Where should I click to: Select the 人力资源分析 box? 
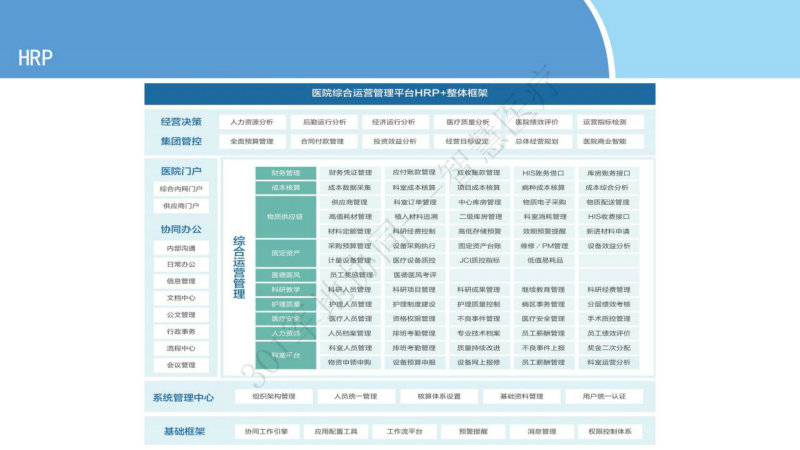click(252, 122)
